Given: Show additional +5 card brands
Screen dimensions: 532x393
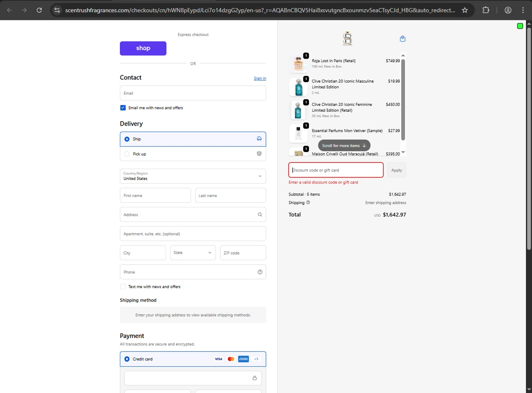Looking at the screenshot, I should [256, 359].
